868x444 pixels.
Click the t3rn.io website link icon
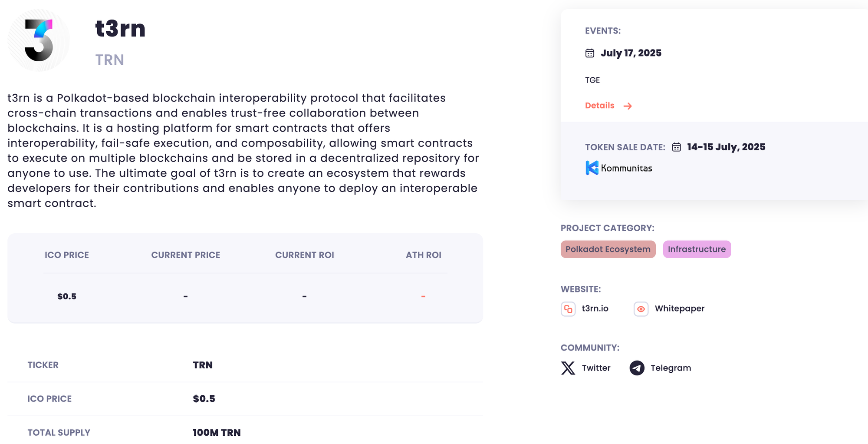[x=568, y=309]
